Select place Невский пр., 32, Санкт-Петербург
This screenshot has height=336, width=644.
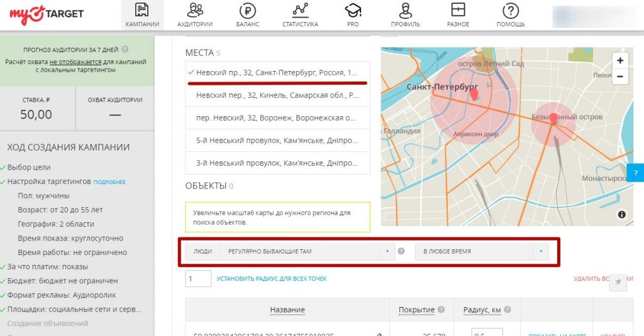(277, 73)
